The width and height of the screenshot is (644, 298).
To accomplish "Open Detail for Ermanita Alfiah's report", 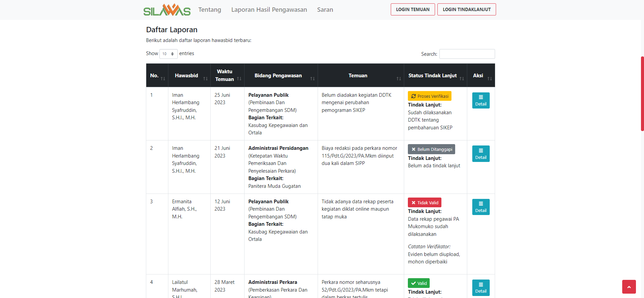I will (x=481, y=207).
